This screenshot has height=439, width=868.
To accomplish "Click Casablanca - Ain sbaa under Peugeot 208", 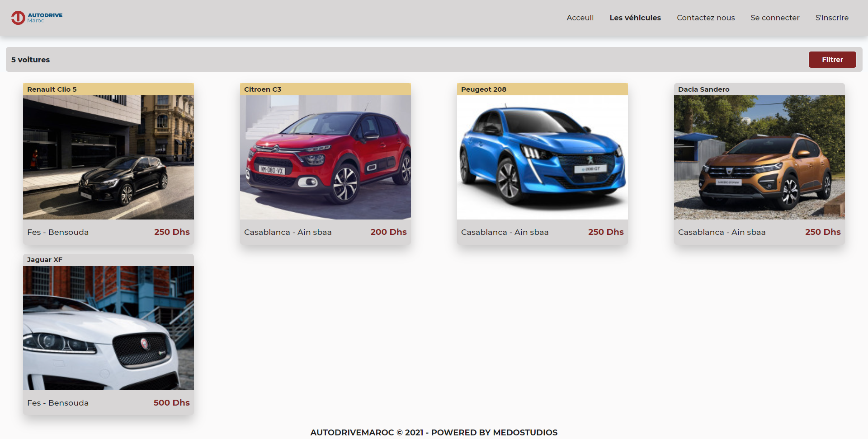I will [x=505, y=232].
